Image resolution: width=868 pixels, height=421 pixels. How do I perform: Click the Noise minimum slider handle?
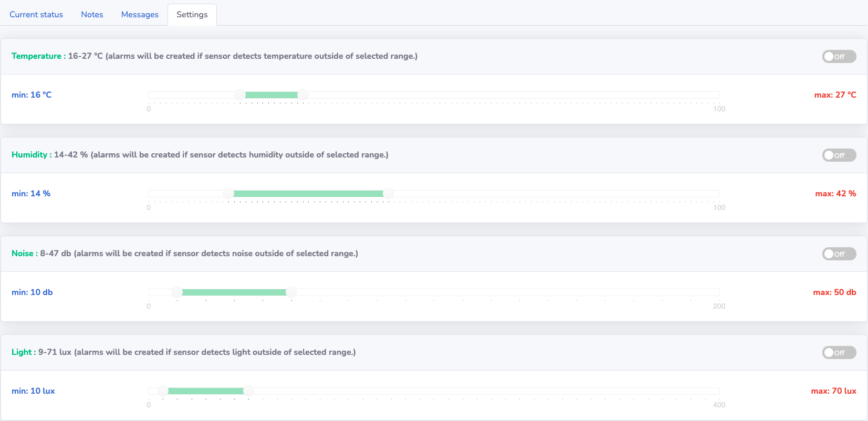[177, 292]
